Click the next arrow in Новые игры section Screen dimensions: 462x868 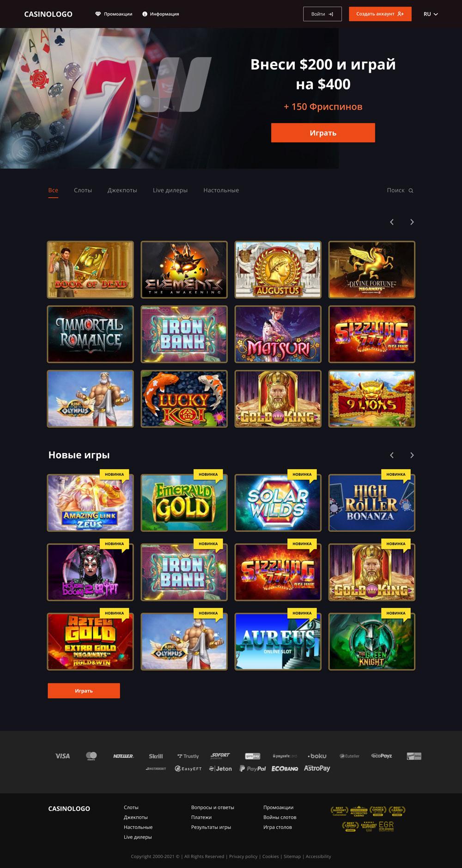coord(412,455)
